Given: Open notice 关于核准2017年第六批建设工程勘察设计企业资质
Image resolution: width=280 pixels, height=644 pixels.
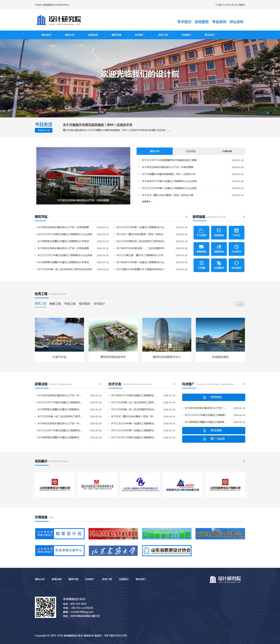Looking at the screenshot, I should (169, 181).
